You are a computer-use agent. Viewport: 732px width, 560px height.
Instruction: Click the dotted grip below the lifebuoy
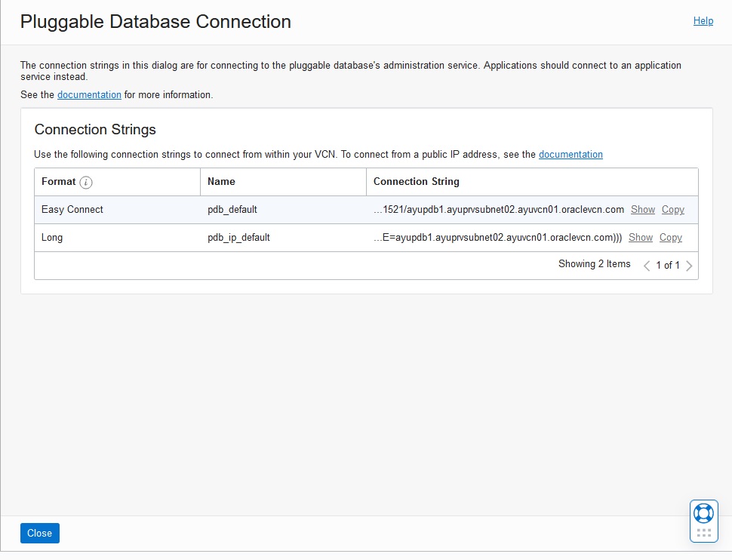click(x=703, y=533)
